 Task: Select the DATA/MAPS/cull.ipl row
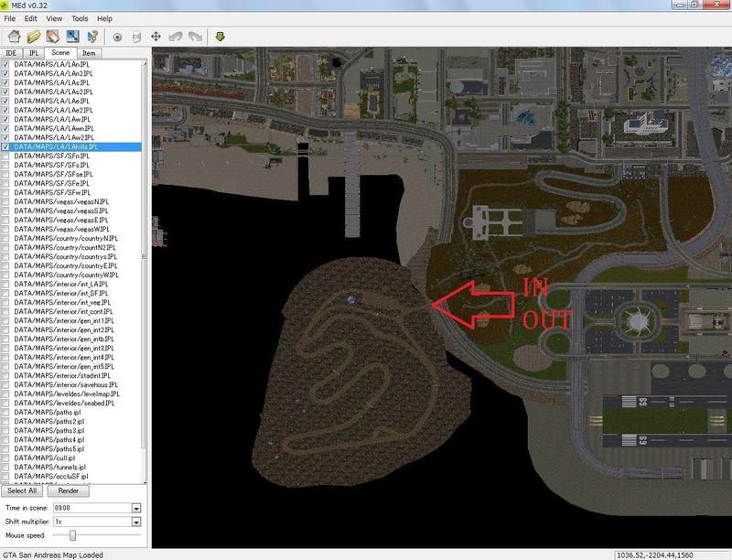72,458
